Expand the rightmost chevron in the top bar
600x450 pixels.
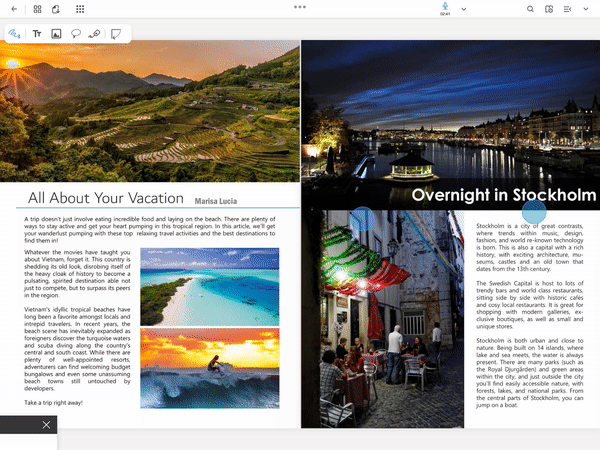coord(586,9)
